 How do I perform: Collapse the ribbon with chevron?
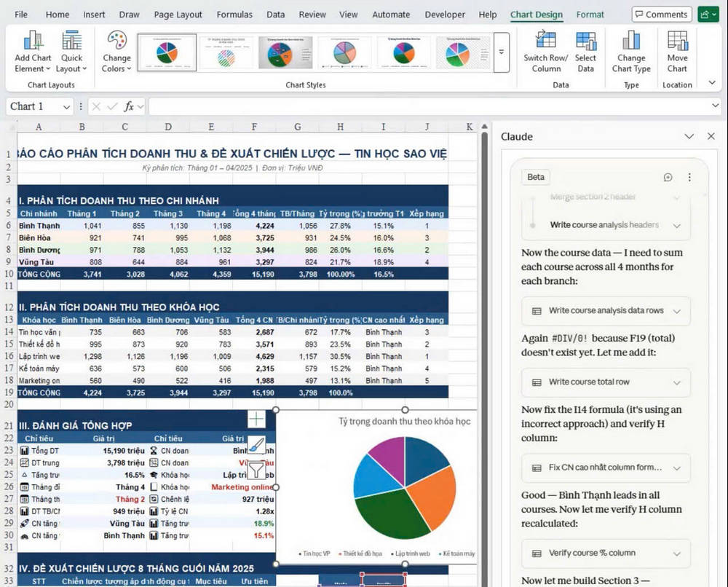(712, 83)
